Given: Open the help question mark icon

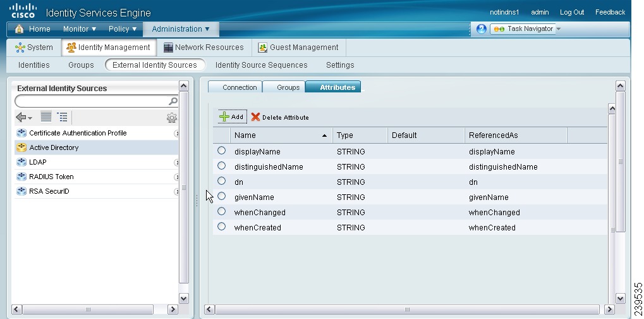Looking at the screenshot, I should (482, 29).
